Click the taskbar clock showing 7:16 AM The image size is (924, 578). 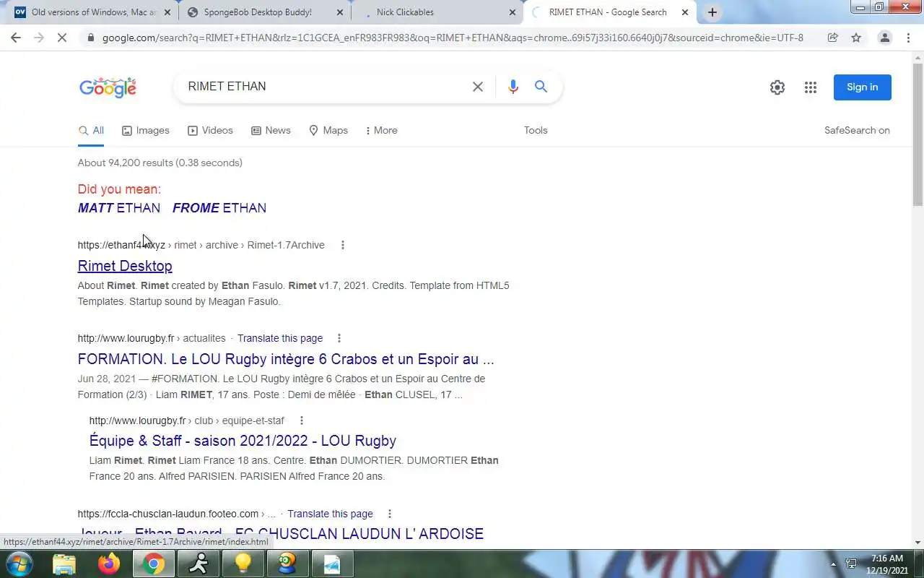pyautogui.click(x=887, y=564)
